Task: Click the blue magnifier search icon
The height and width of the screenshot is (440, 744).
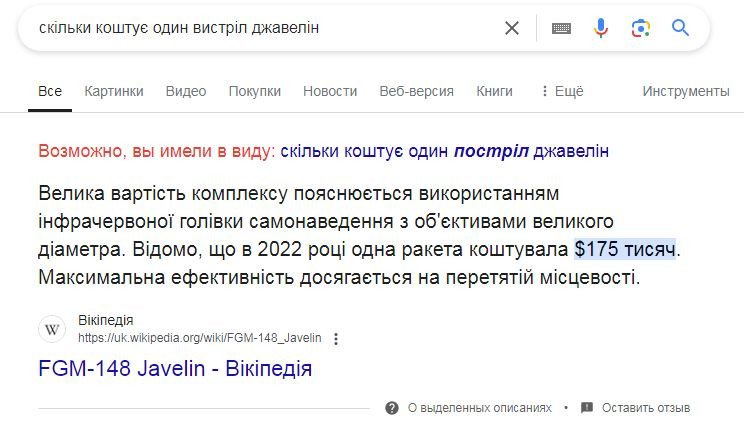Action: (680, 28)
